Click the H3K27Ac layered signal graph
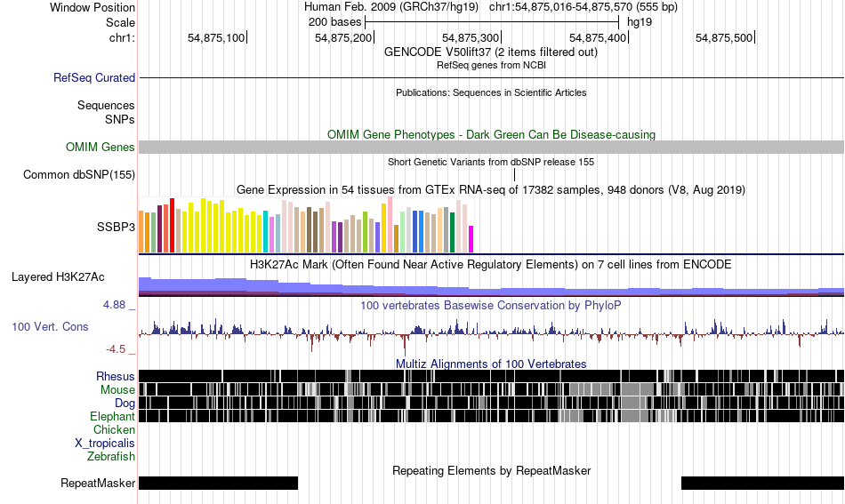845x504 pixels. pos(491,286)
